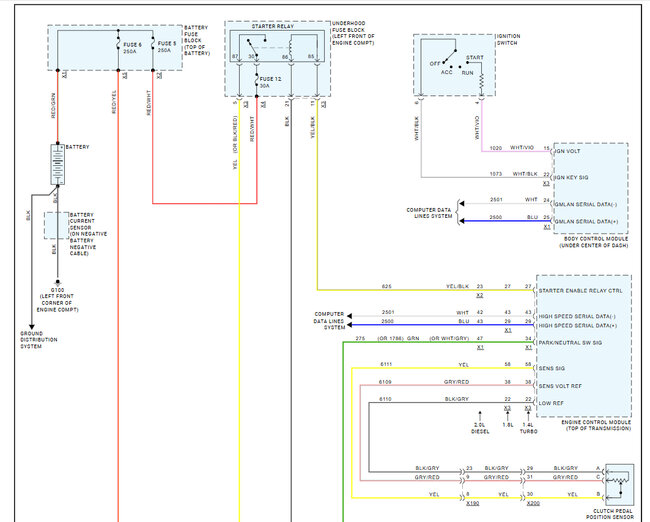Click the 'OFF' ignition position

434,64
